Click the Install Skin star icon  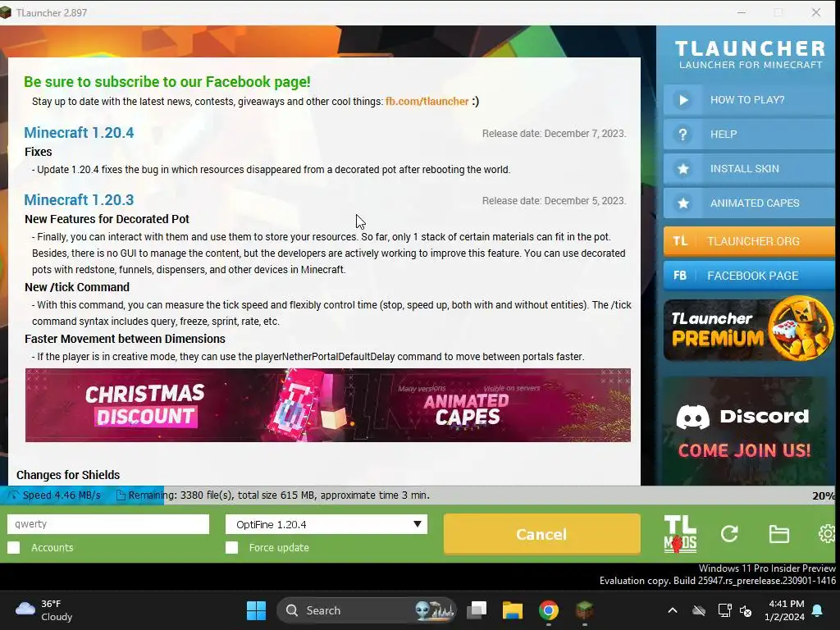(683, 169)
